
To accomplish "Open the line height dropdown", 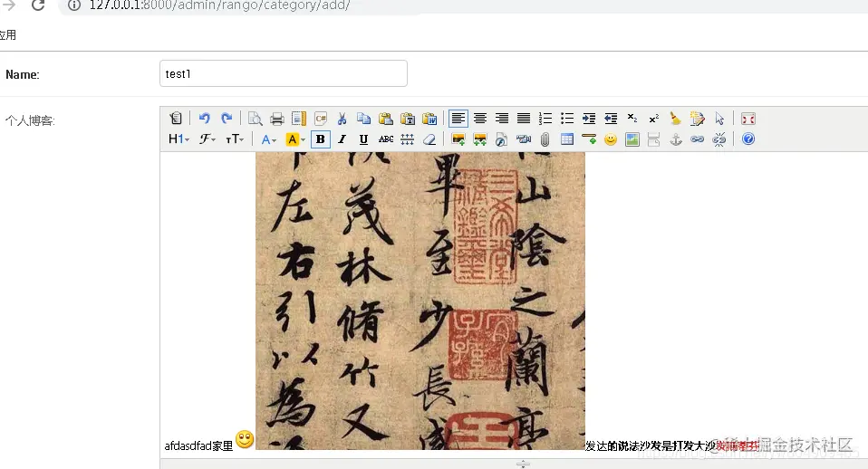I will (408, 139).
